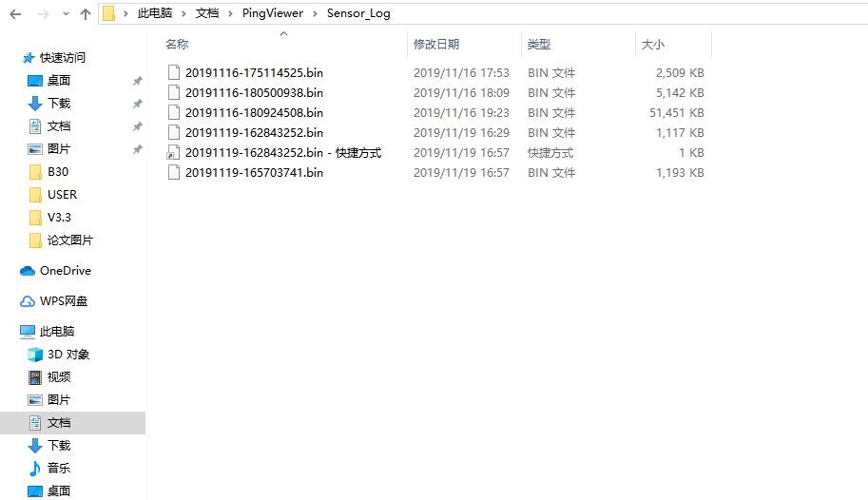868x500 pixels.
Task: Select 3D 对象 folder in sidebar
Action: (x=68, y=355)
